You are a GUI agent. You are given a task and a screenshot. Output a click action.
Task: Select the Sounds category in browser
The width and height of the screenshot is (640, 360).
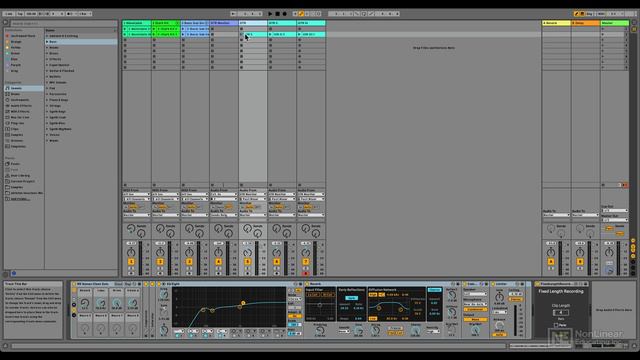click(x=24, y=88)
